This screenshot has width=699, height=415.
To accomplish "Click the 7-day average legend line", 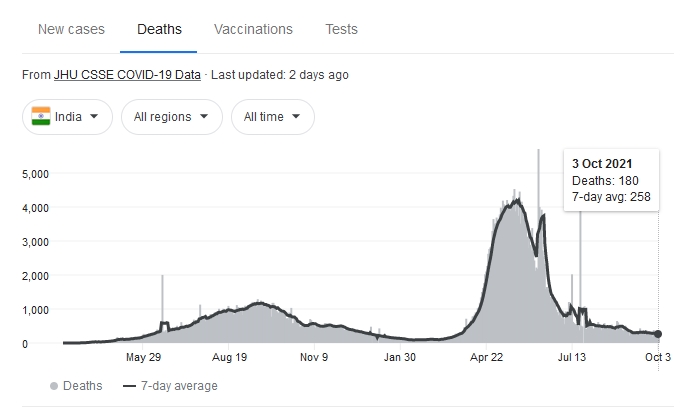I will [128, 386].
